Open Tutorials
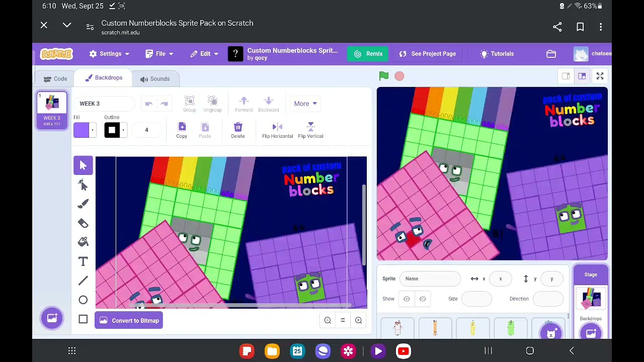The height and width of the screenshot is (362, 644). pos(497,54)
